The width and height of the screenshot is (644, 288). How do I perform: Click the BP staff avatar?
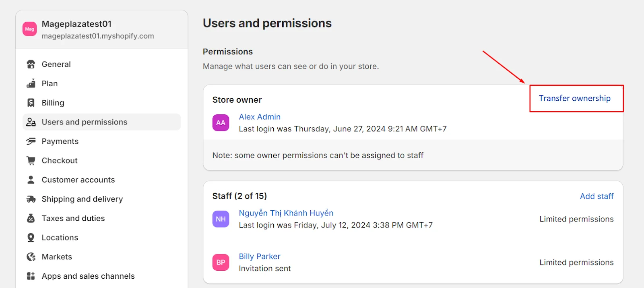221,262
